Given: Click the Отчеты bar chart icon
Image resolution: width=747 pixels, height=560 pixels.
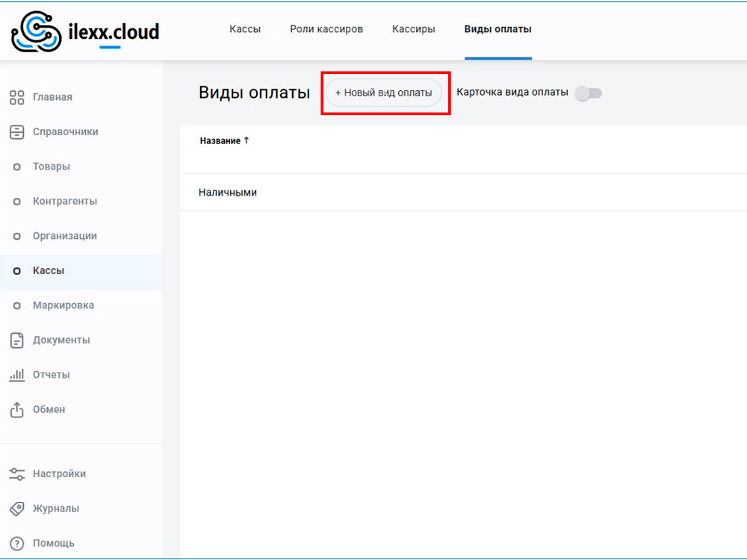Looking at the screenshot, I should click(x=16, y=375).
